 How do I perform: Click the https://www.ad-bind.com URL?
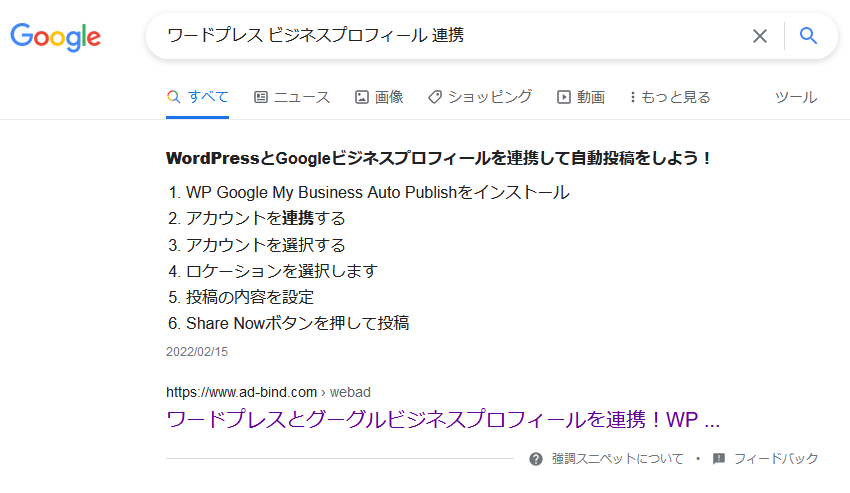click(x=241, y=392)
